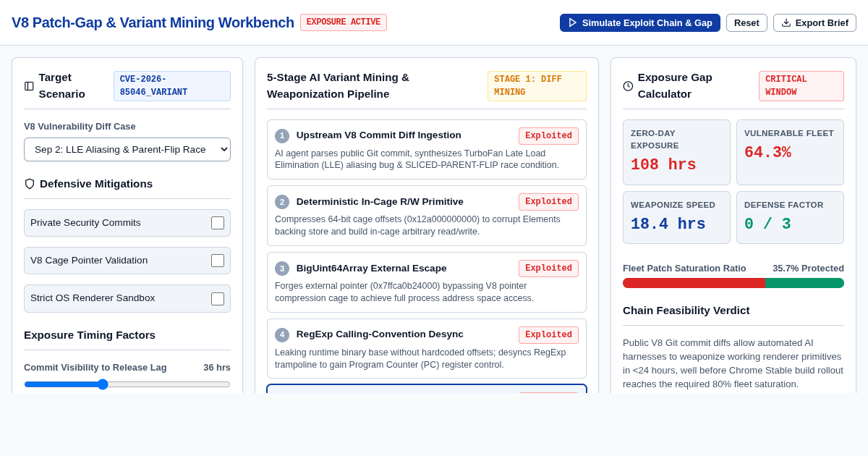Click the Zero-Day Exposure 108 hrs value
Viewport: 868px width, 456px height.
(663, 165)
